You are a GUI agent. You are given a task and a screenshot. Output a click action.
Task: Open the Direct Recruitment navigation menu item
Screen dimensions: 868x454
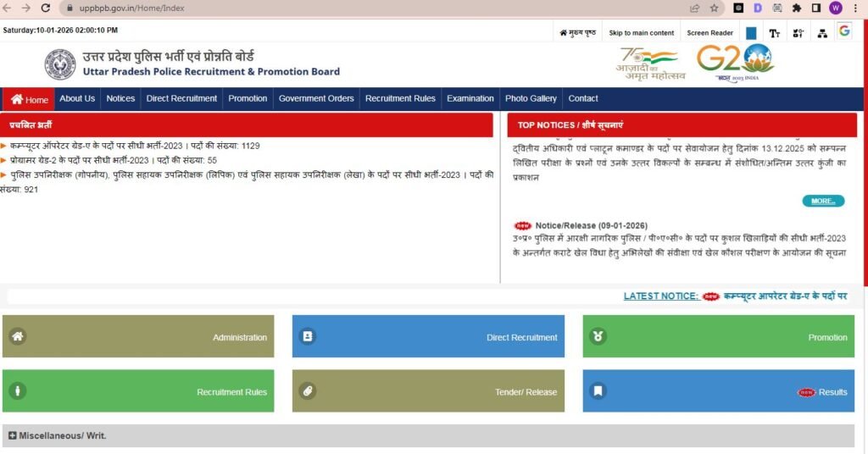click(x=181, y=98)
